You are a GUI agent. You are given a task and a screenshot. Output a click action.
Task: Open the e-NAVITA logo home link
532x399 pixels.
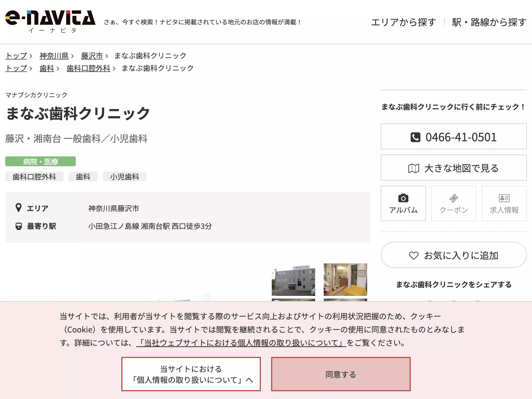tap(50, 22)
